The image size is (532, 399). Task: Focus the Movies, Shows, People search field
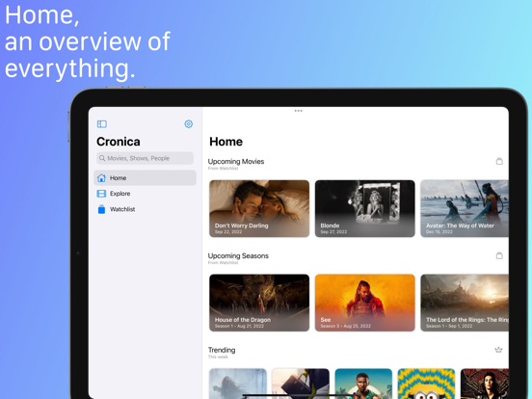point(145,158)
